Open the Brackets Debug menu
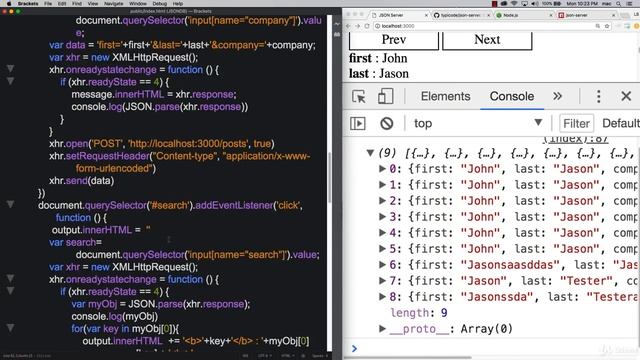Screen dimensions: 640x360 (x=160, y=4)
